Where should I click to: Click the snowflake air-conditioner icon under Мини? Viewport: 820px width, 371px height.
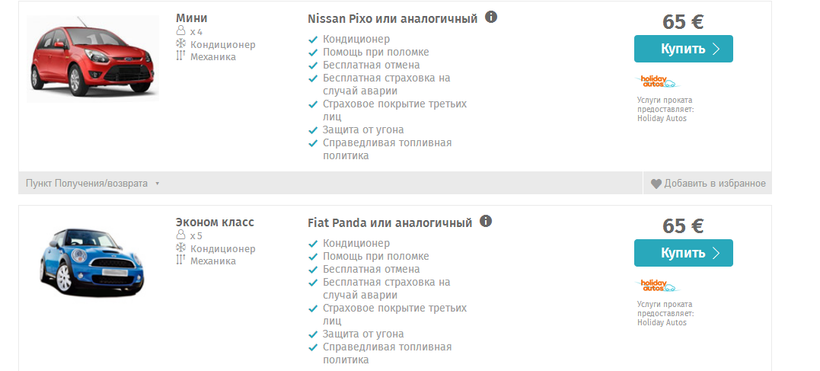181,44
